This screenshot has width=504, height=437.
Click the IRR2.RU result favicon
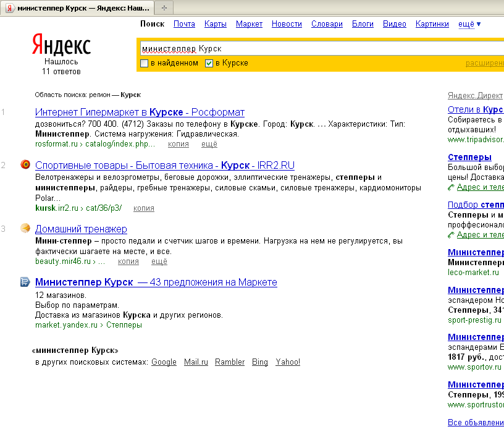coord(25,164)
